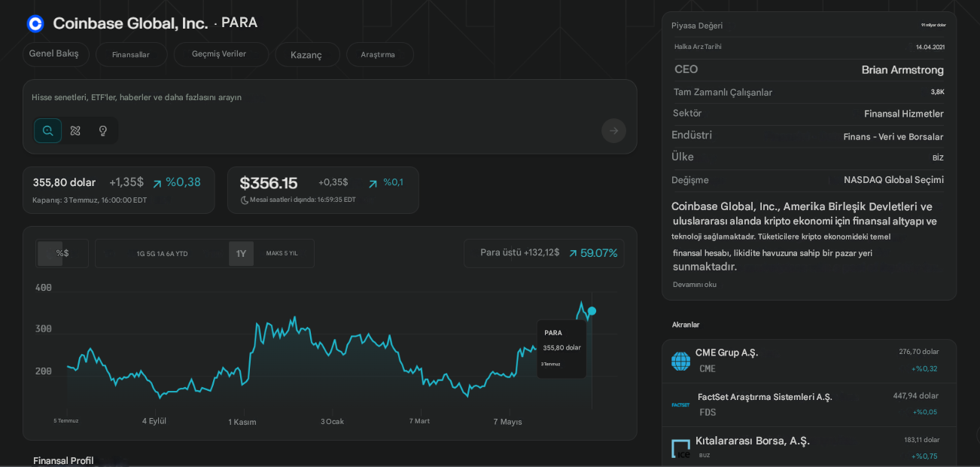Open the Genel Bakış tab

pos(54,53)
